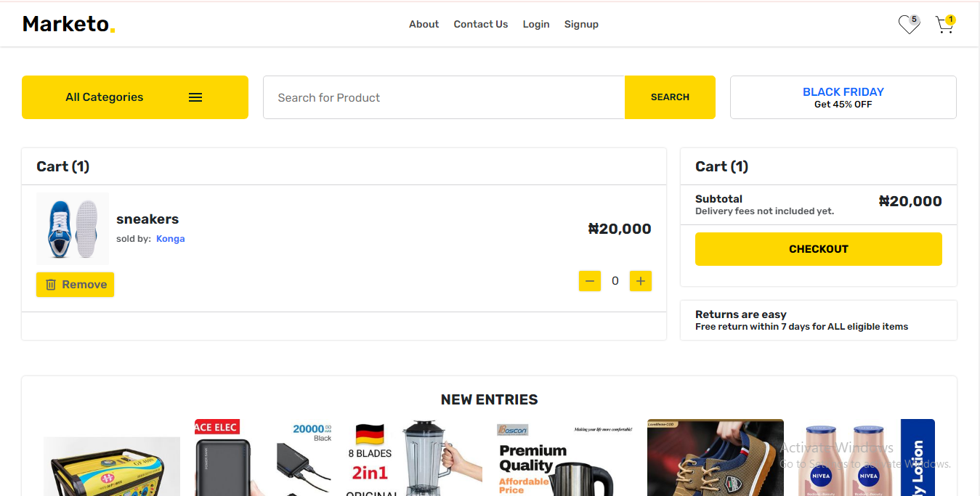Open the About page
980x496 pixels.
[x=424, y=24]
